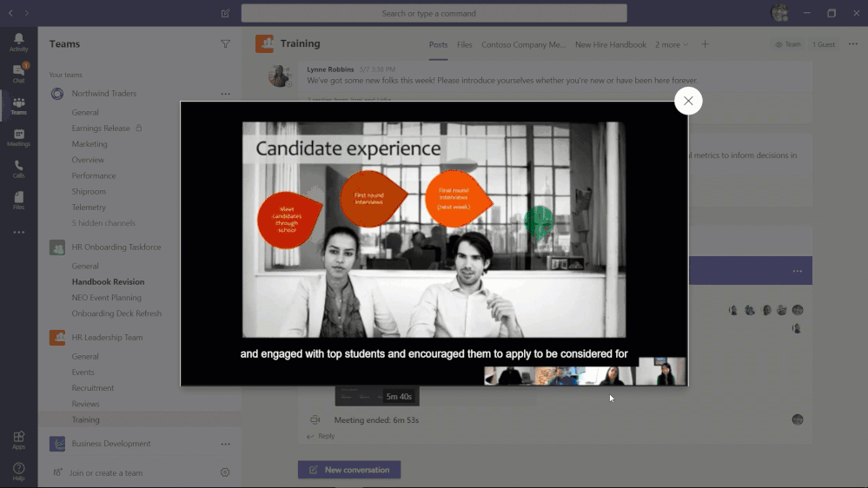Open the Activity feed icon
The width and height of the screenshot is (868, 488).
18,42
